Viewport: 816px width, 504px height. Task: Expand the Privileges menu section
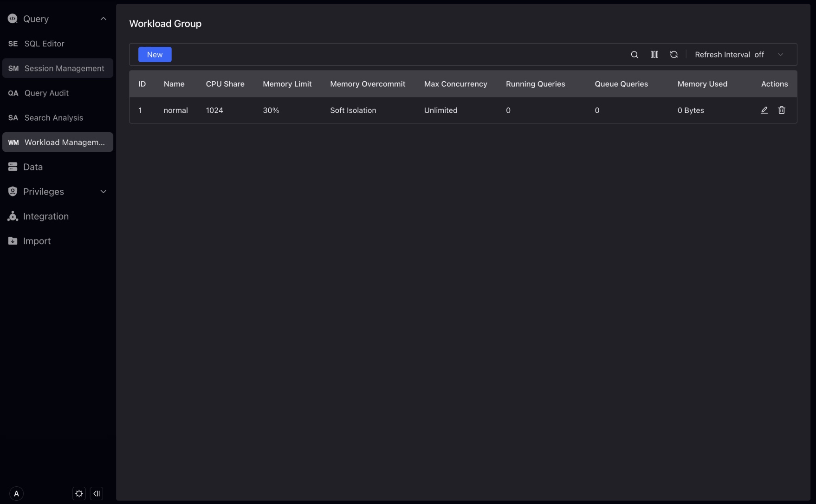coord(103,192)
